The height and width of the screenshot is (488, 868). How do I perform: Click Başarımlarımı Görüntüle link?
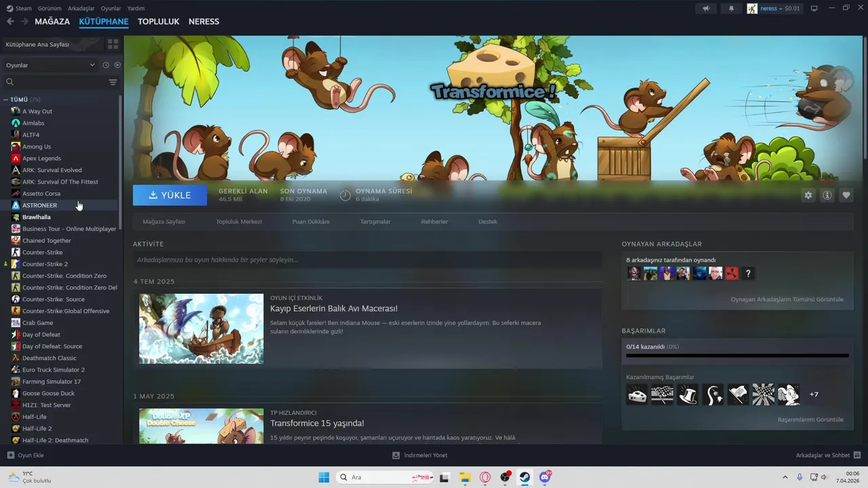click(x=810, y=420)
